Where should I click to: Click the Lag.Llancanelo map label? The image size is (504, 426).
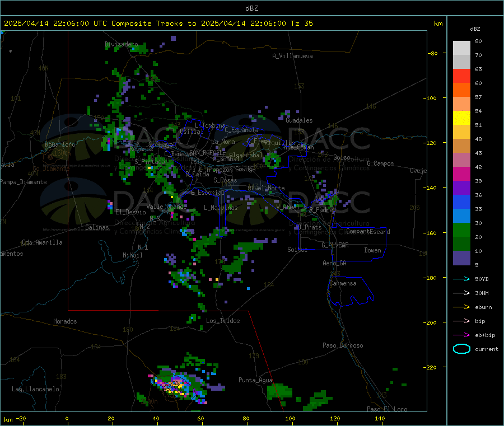tap(36, 389)
